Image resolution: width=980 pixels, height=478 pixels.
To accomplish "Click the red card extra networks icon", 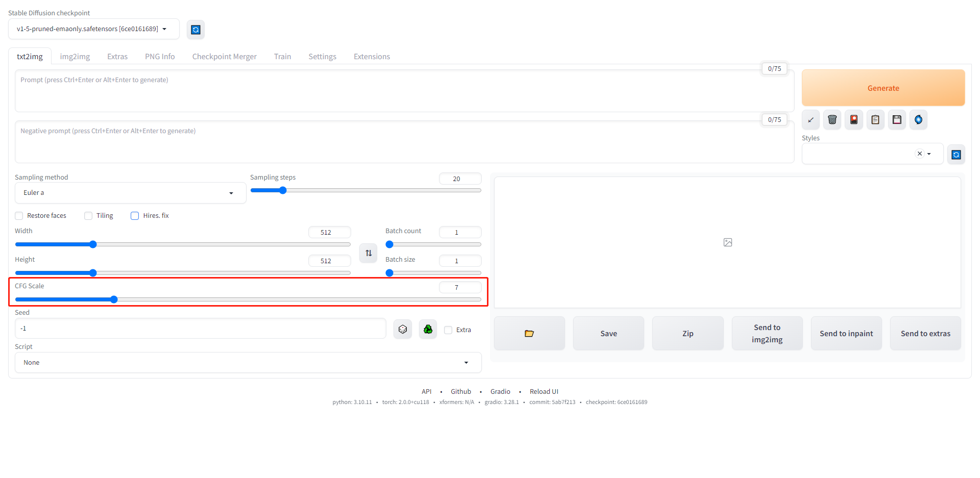I will pos(853,120).
